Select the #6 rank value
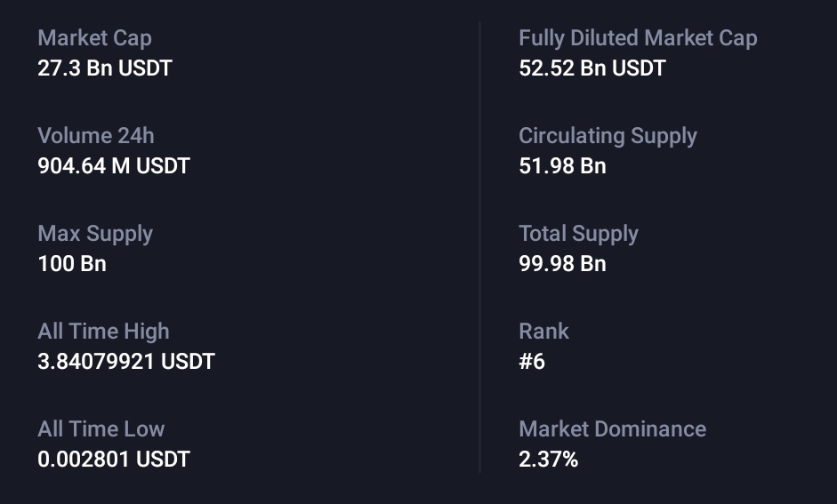Image resolution: width=837 pixels, height=504 pixels. pos(532,362)
